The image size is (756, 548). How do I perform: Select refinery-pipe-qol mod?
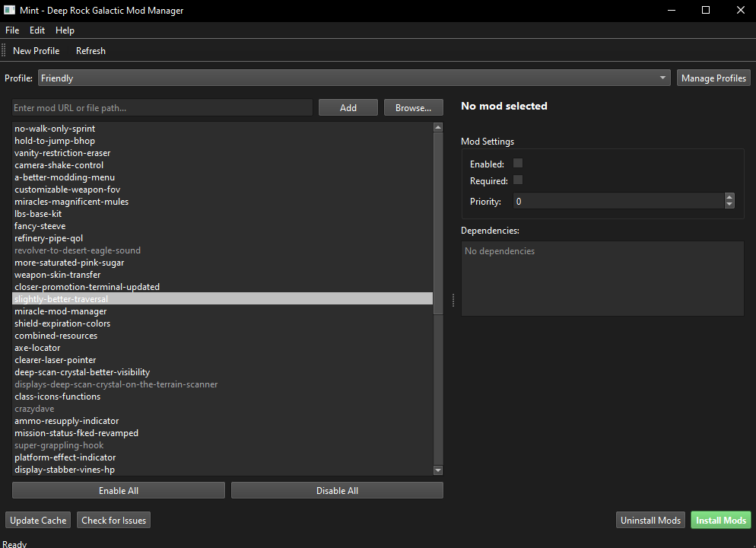(222, 238)
